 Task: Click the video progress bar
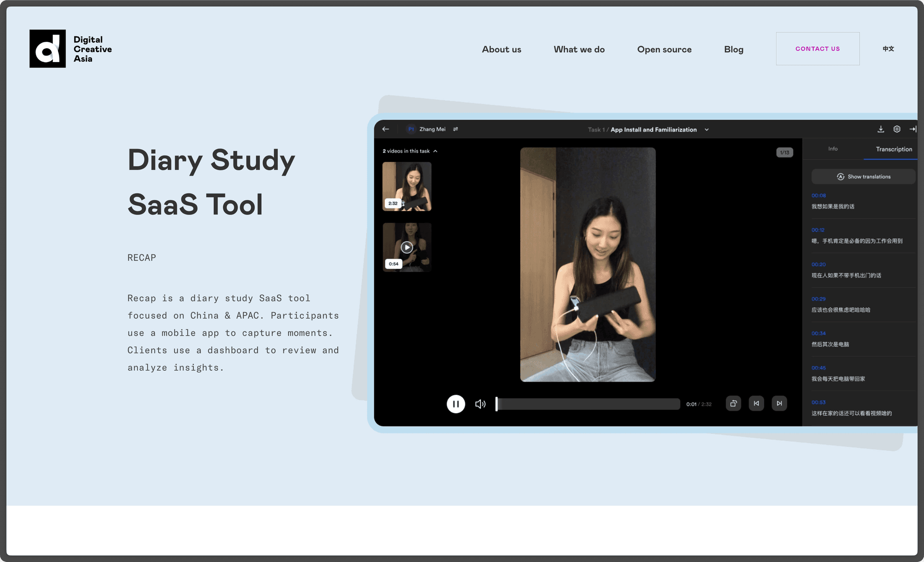pyautogui.click(x=588, y=404)
